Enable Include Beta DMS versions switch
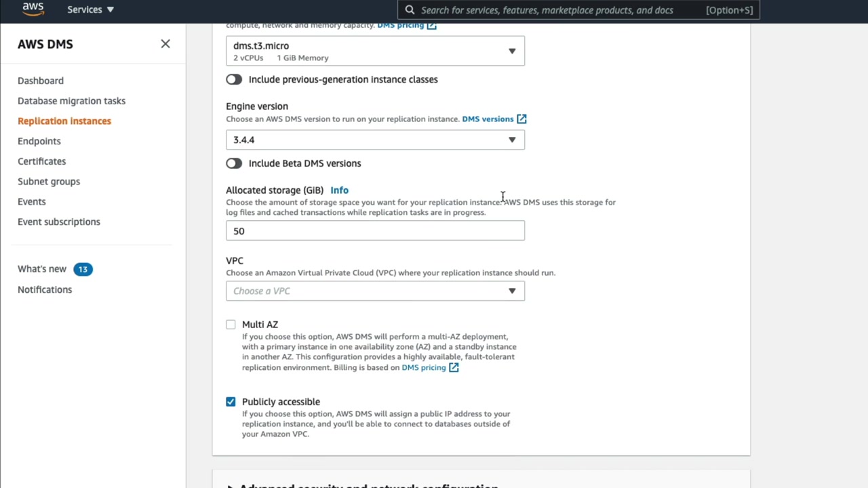This screenshot has width=868, height=488. pyautogui.click(x=234, y=163)
